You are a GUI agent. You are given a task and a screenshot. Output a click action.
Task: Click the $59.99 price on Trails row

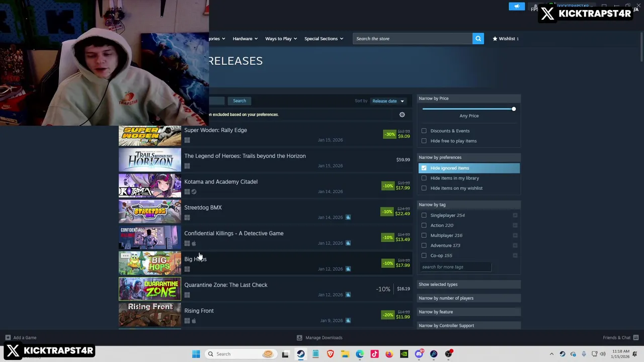click(x=403, y=160)
